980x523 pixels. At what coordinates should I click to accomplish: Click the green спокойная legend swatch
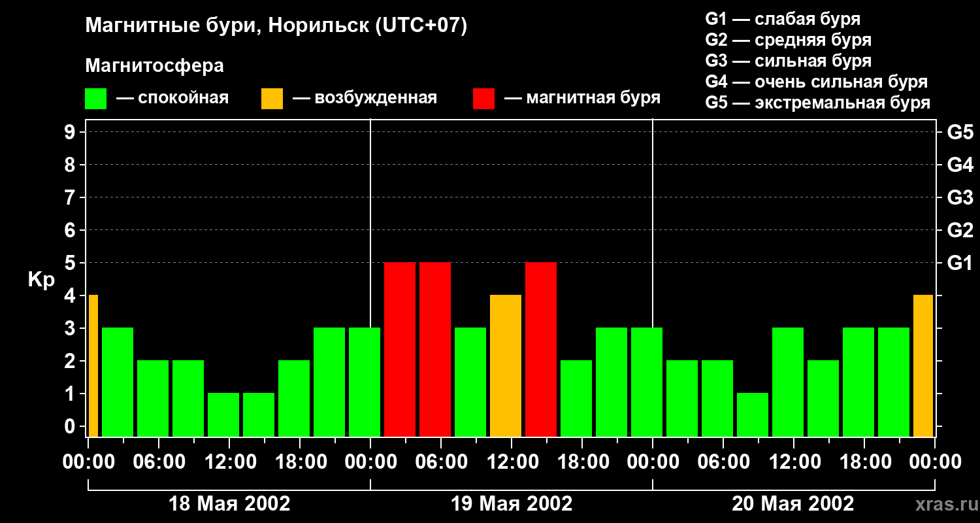pos(96,99)
